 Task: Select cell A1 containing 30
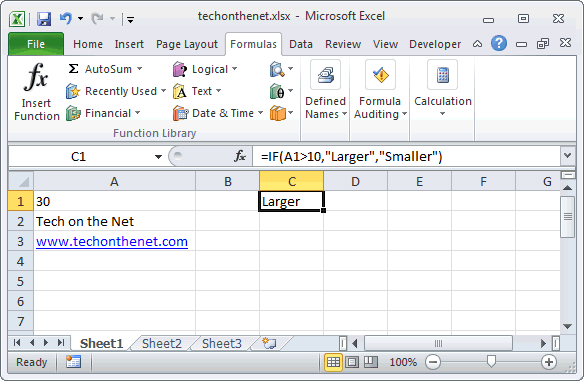pos(114,201)
